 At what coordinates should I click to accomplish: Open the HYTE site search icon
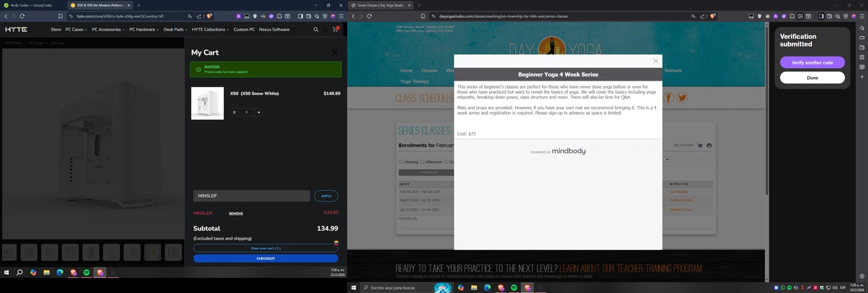(316, 30)
